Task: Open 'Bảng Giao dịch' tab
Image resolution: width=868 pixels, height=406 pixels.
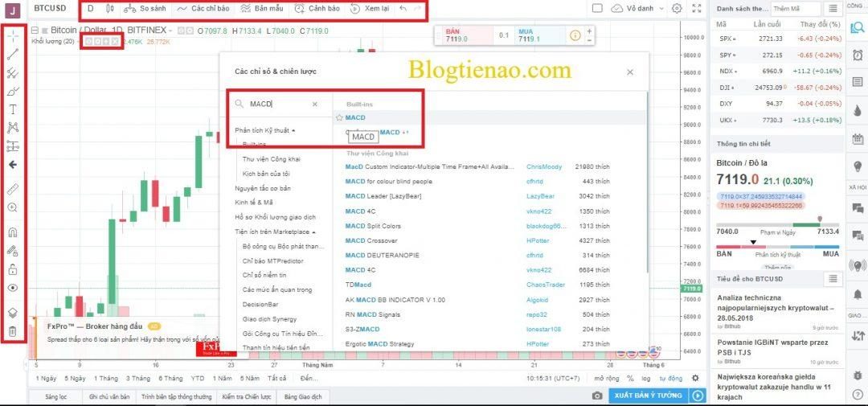Action: pos(303,396)
